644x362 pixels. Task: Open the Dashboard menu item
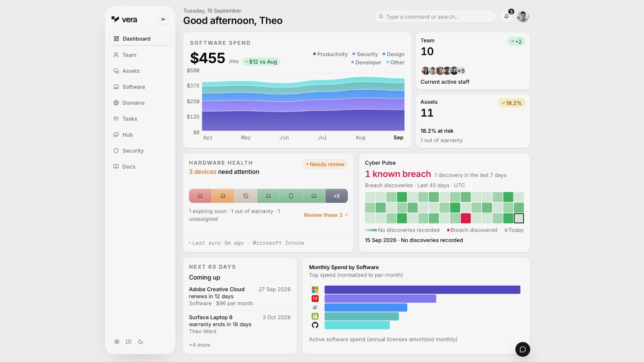[x=140, y=39]
